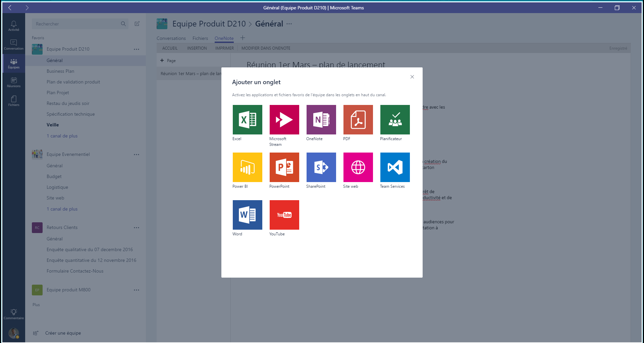Select the Equipe Evenementiel team

pos(68,154)
